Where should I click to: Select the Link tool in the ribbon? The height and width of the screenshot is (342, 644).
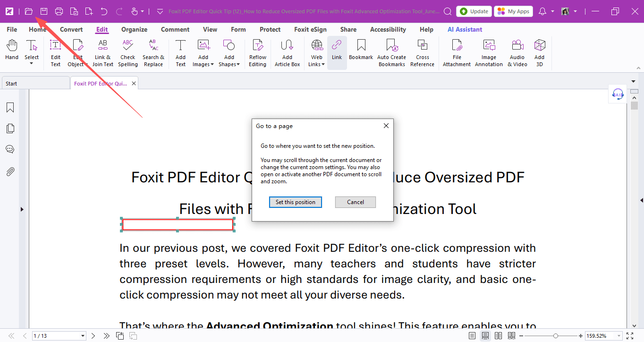(337, 53)
